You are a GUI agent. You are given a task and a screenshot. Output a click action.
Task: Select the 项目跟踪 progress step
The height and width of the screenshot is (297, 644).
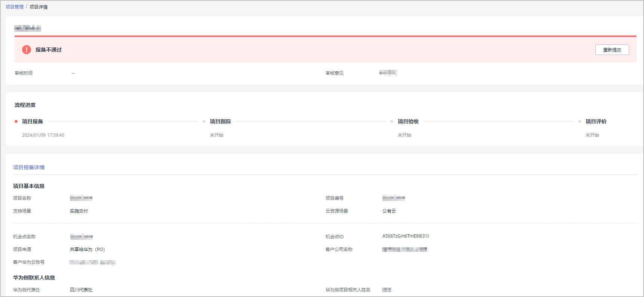(x=220, y=121)
